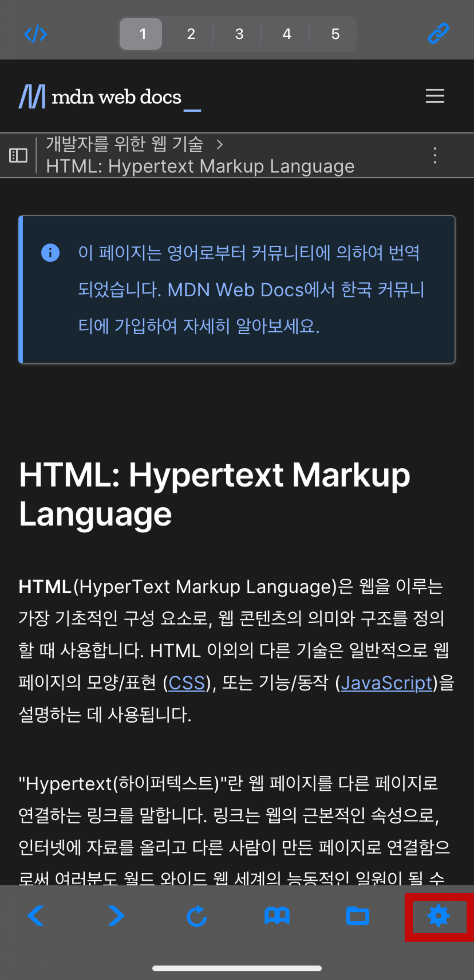Expand the breadcrumb chevron arrow
The width and height of the screenshot is (474, 980).
(220, 144)
